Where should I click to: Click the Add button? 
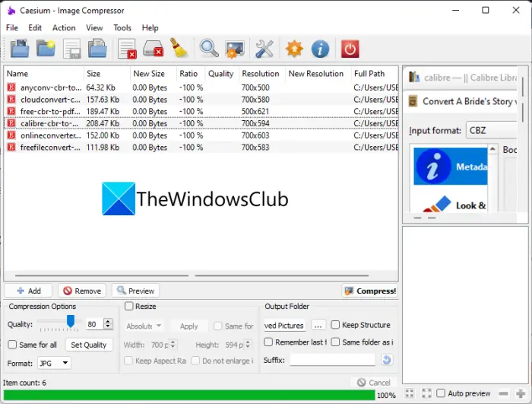pyautogui.click(x=28, y=291)
